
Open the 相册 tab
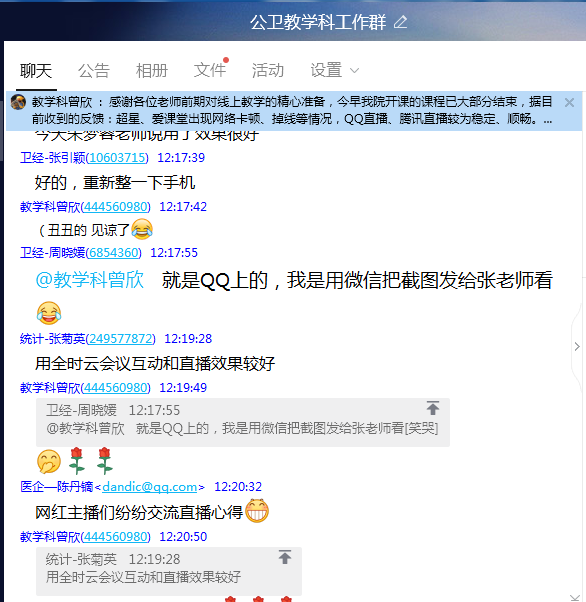coord(152,71)
